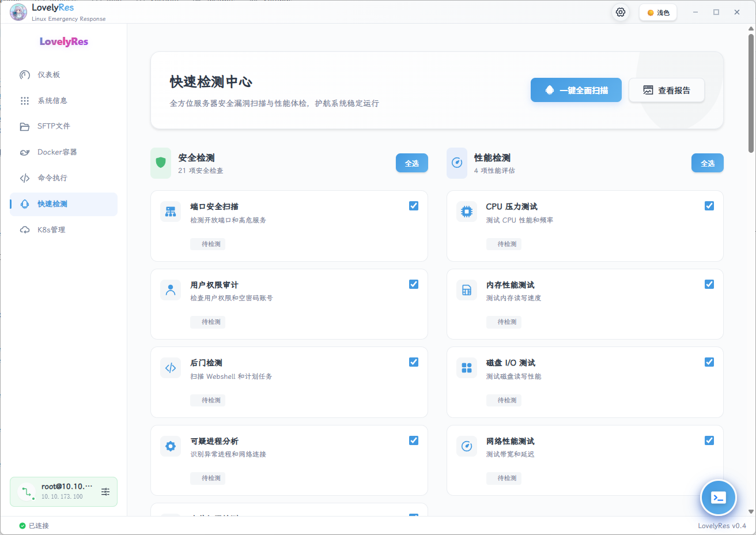
Task: Click the scrollbar up arrow
Action: (751, 28)
